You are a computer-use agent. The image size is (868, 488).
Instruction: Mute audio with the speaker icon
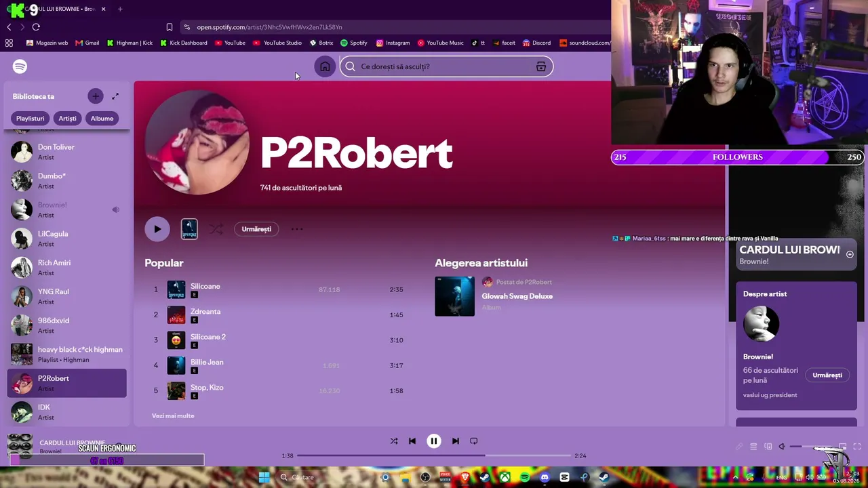[782, 447]
